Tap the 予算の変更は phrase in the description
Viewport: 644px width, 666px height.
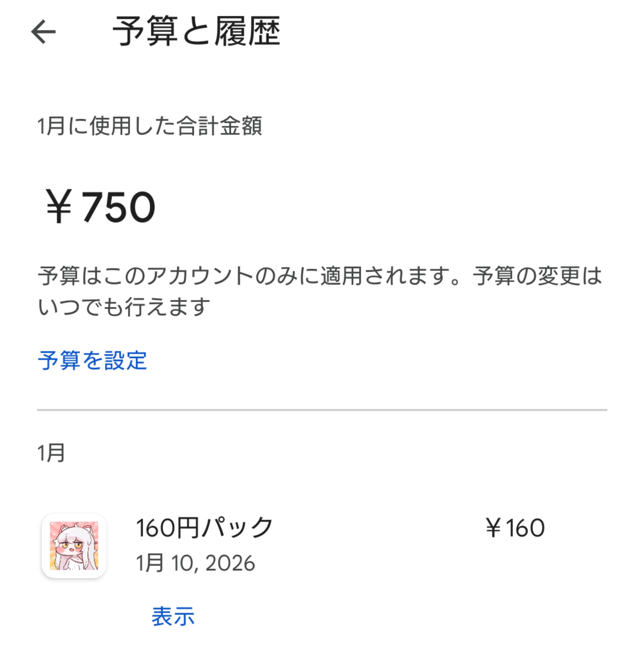pos(537,276)
